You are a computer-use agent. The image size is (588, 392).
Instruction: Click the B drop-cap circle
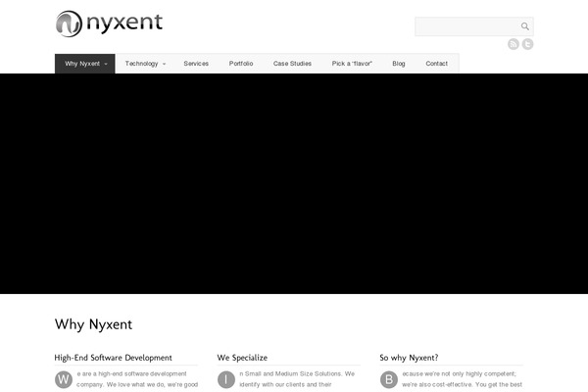[389, 379]
